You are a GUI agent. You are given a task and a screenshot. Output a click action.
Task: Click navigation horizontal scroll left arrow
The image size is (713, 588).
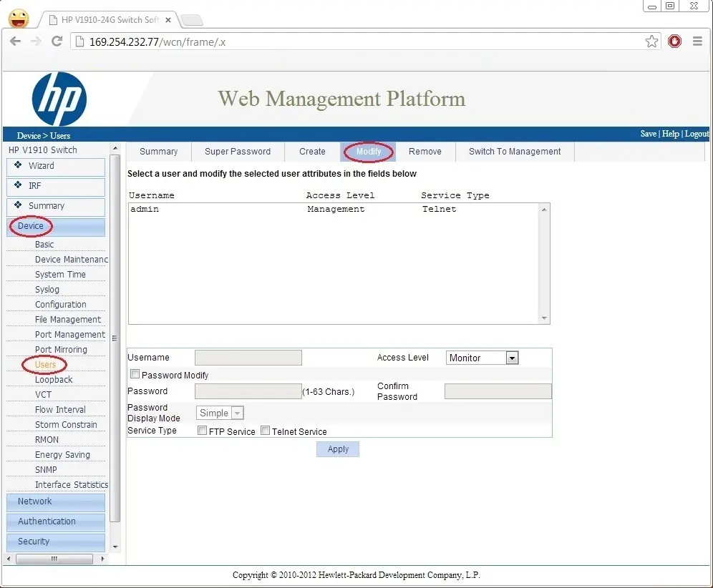[x=9, y=559]
